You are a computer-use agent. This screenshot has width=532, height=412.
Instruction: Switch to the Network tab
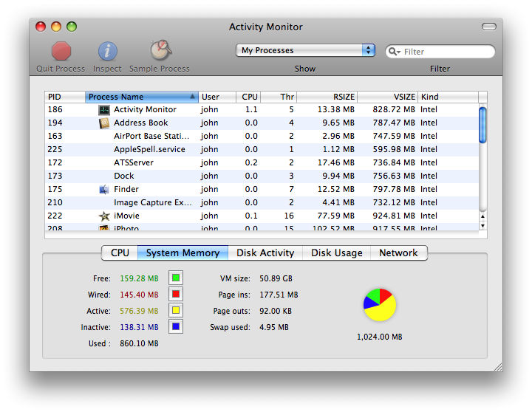click(x=399, y=253)
